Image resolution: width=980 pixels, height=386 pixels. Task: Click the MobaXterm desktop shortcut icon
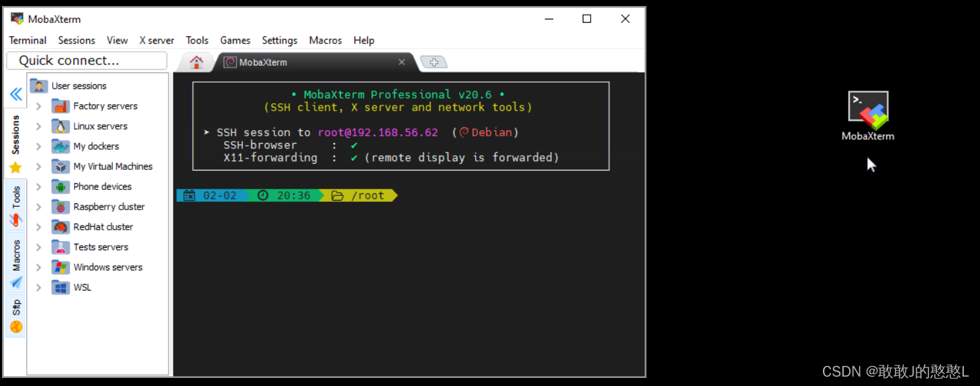point(868,111)
